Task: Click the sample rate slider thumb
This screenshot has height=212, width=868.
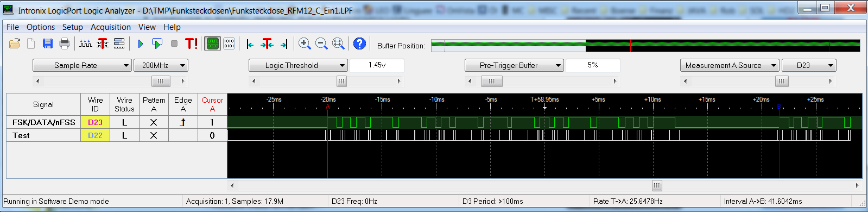Action: [161, 81]
